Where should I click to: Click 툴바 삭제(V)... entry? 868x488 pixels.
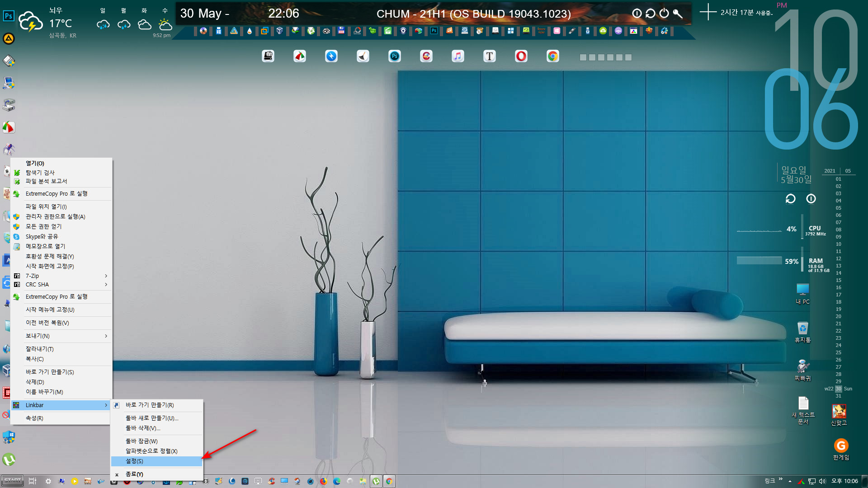coord(156,428)
